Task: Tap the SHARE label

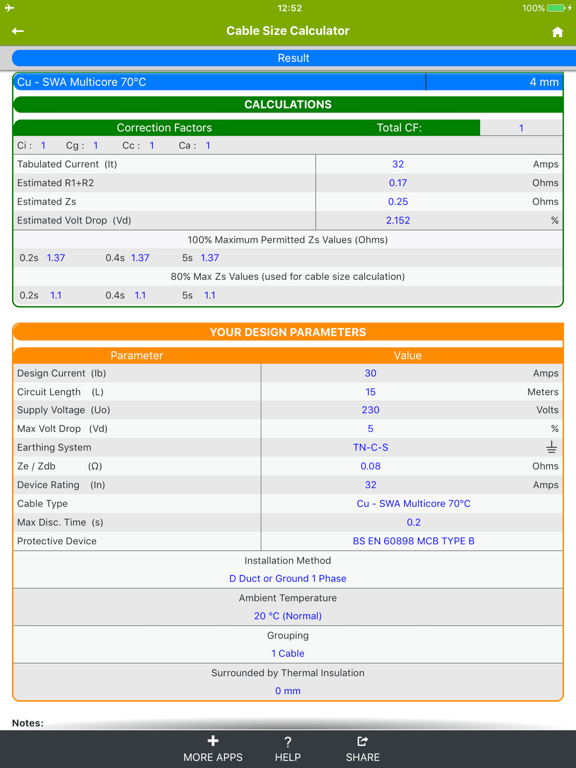Action: pyautogui.click(x=362, y=757)
